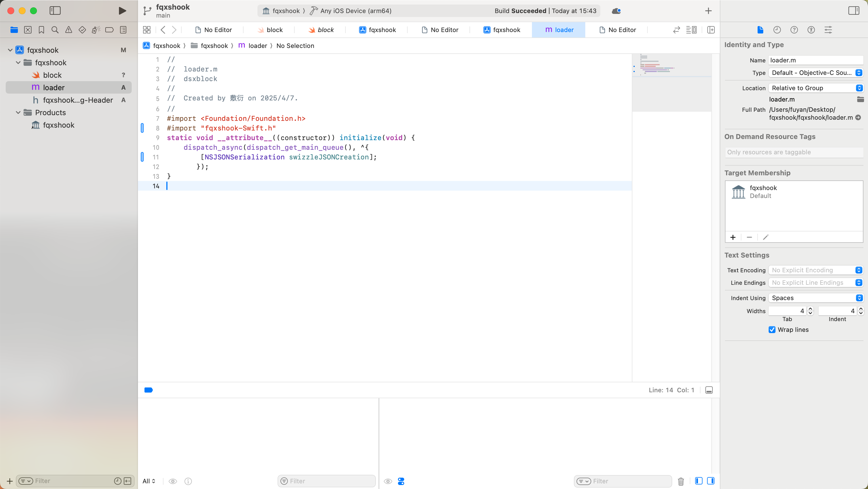Open the Indent Using Spaces dropdown

tap(815, 298)
